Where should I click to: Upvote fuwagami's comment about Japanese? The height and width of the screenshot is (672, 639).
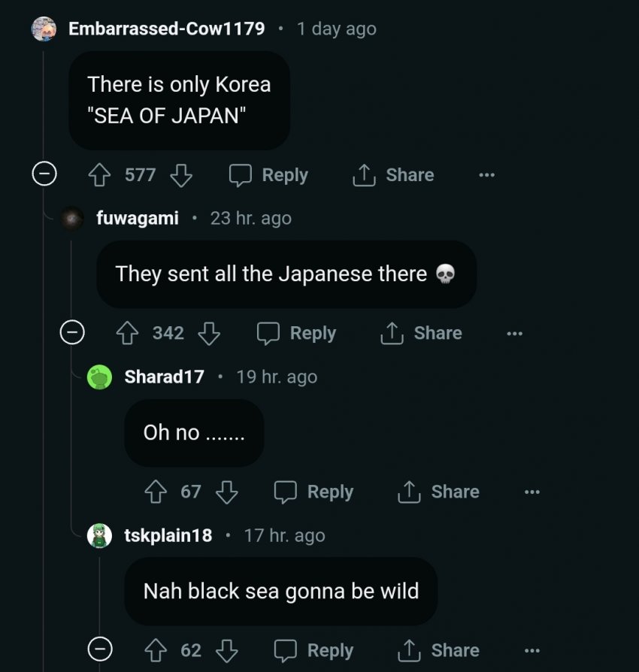pos(127,333)
